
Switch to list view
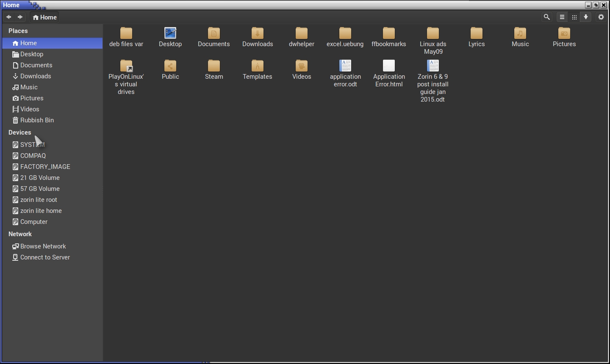[x=562, y=17]
